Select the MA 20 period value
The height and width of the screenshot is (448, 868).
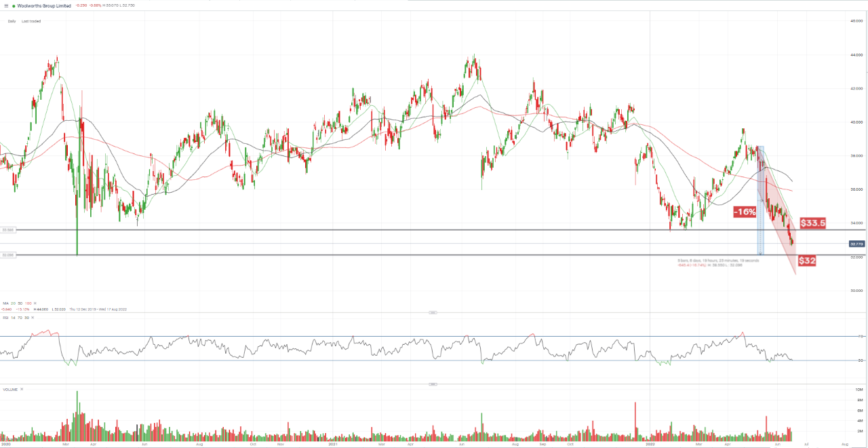(x=14, y=303)
